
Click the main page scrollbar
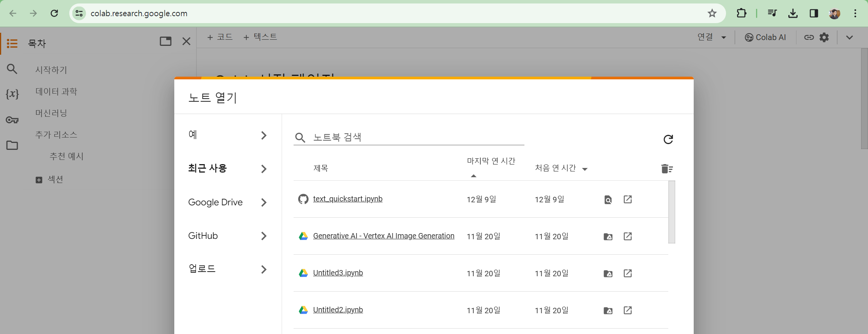(x=864, y=99)
